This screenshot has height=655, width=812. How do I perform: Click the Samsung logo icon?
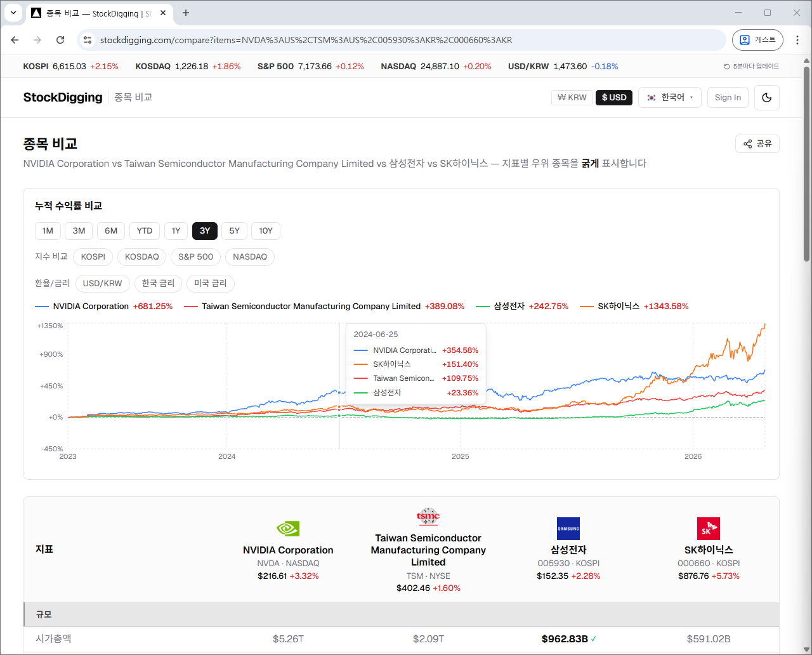(x=568, y=529)
